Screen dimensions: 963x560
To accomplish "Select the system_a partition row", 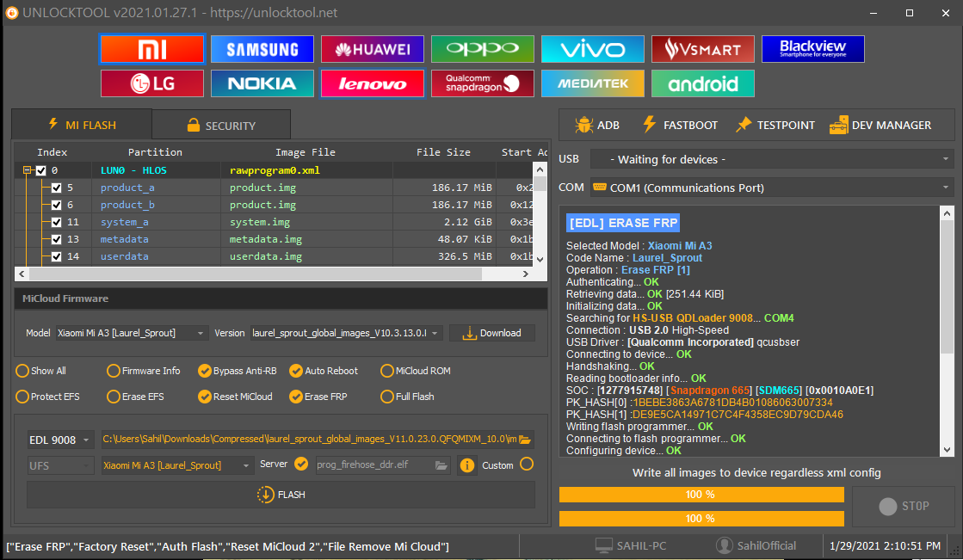I will [x=274, y=222].
